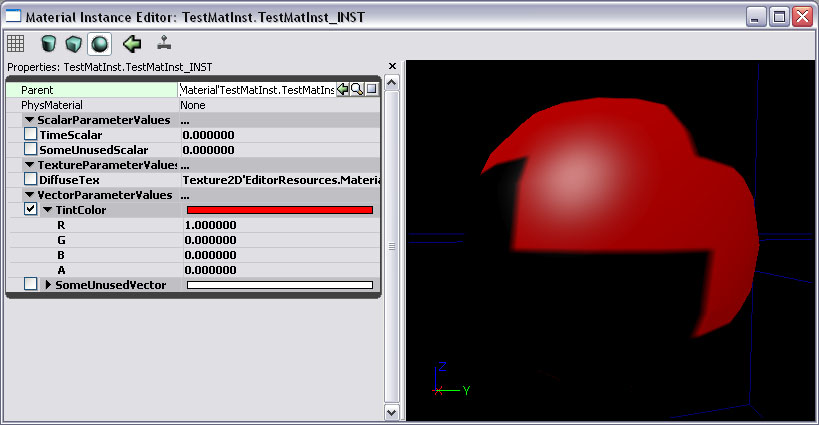Select the sphere preview primitive

click(x=99, y=44)
